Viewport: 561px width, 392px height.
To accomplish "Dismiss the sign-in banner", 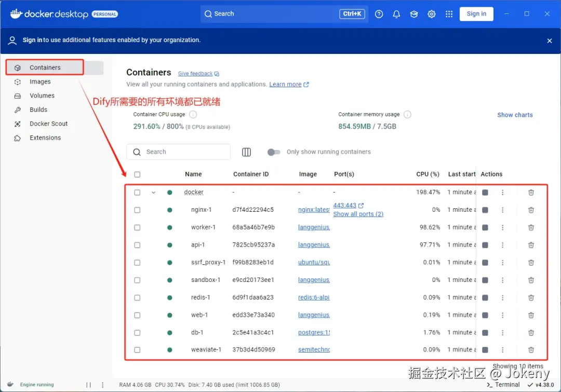I will pyautogui.click(x=550, y=41).
